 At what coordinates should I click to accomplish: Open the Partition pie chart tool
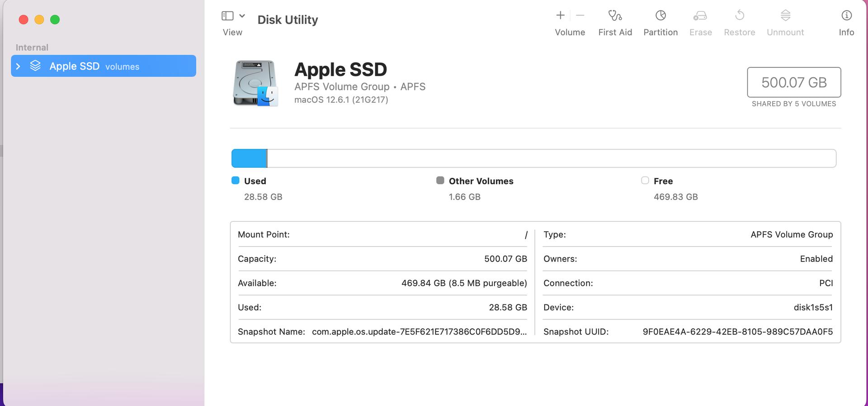pos(660,16)
